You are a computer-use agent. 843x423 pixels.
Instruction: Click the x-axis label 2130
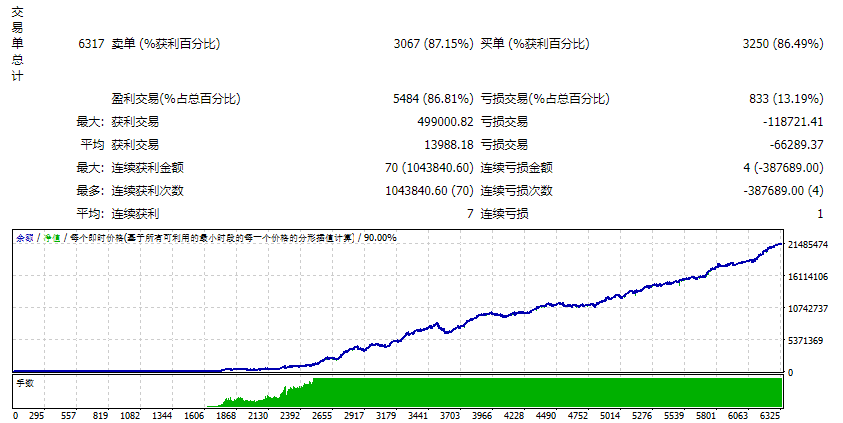pos(258,415)
